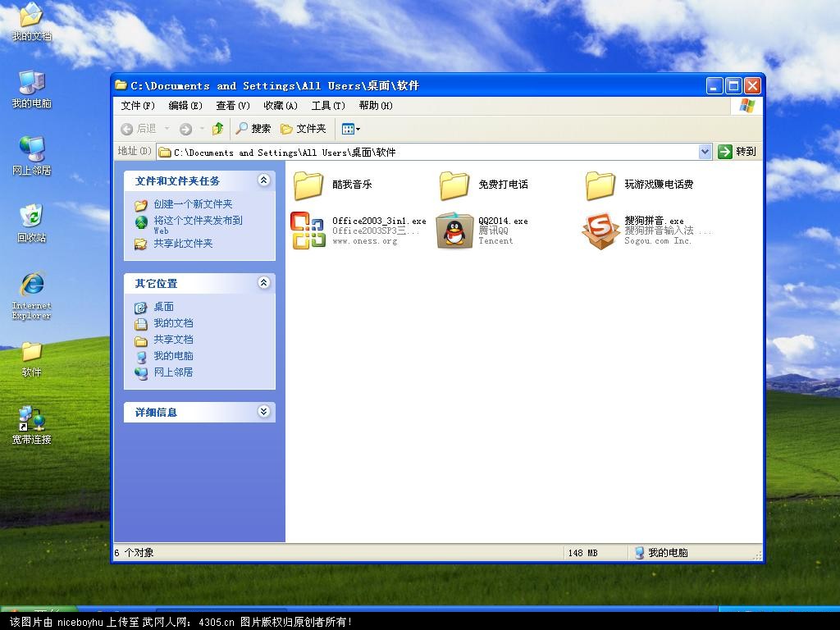
Task: Select the 我的电脑 desktop icon
Action: click(32, 89)
